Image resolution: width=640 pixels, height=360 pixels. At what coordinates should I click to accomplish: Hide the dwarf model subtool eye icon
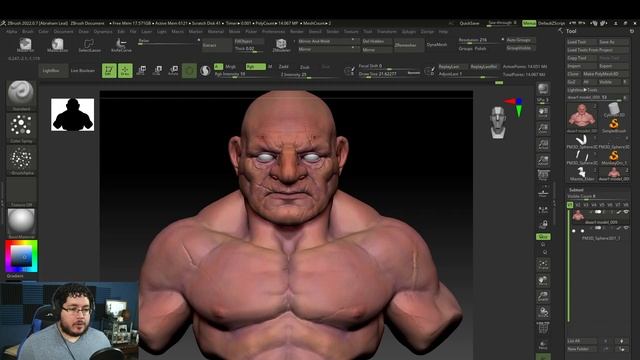pos(626,212)
